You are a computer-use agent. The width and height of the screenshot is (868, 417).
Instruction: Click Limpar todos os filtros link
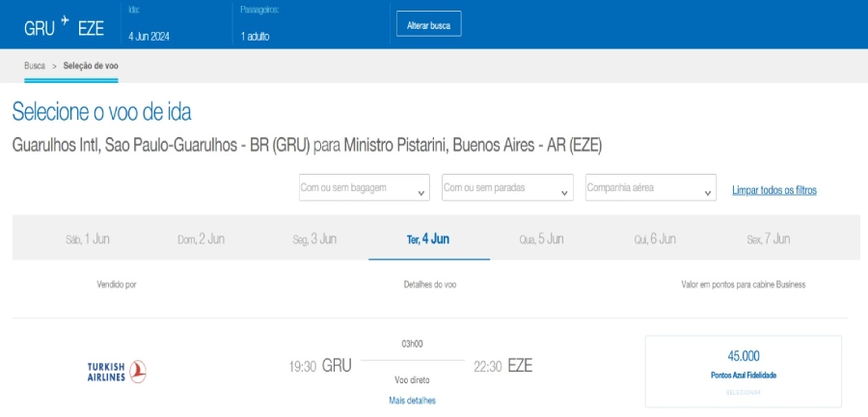(773, 190)
